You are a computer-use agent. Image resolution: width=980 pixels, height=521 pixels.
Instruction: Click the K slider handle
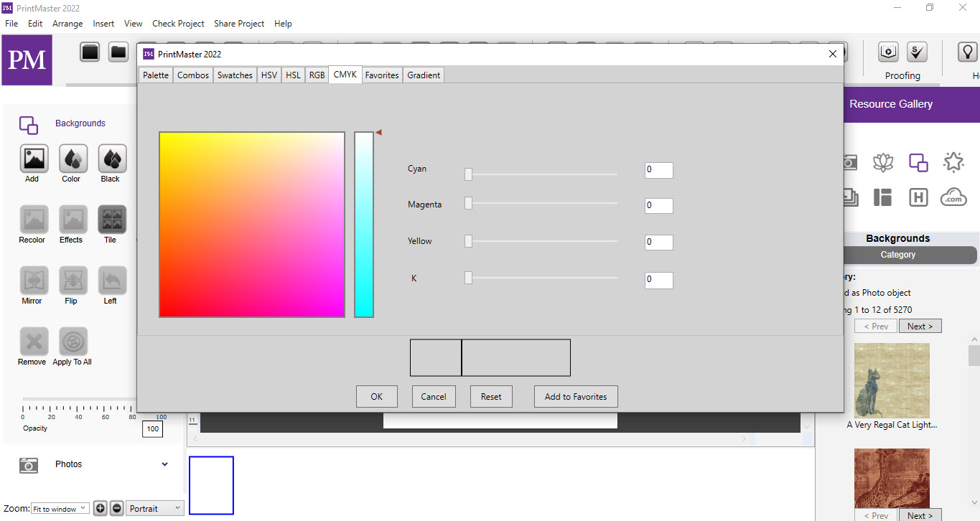coord(468,278)
